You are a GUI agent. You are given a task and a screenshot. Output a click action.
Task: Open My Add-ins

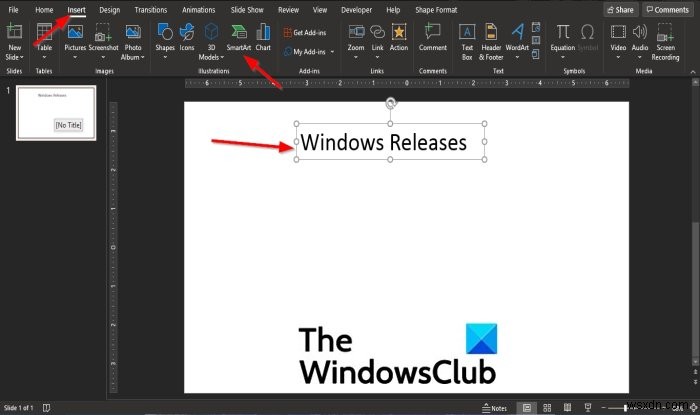[x=305, y=52]
